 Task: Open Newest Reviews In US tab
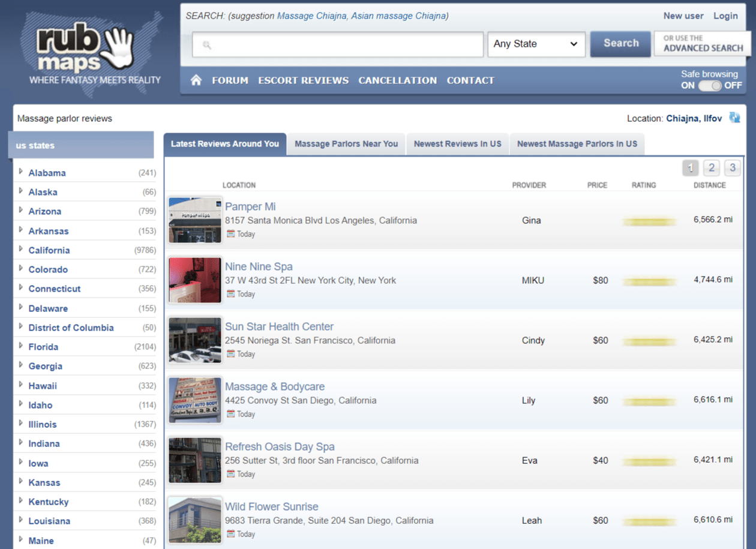click(x=458, y=144)
